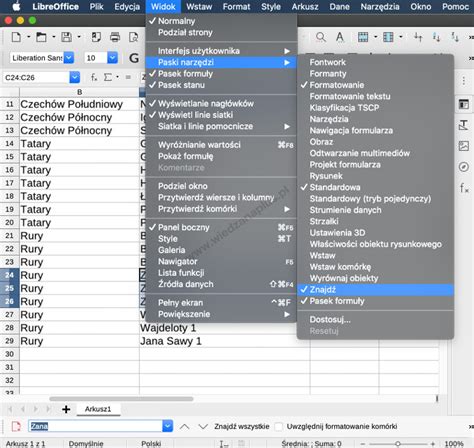Image resolution: width=474 pixels, height=448 pixels.
Task: Open the sidebar Properties panel icon
Action: [464, 104]
